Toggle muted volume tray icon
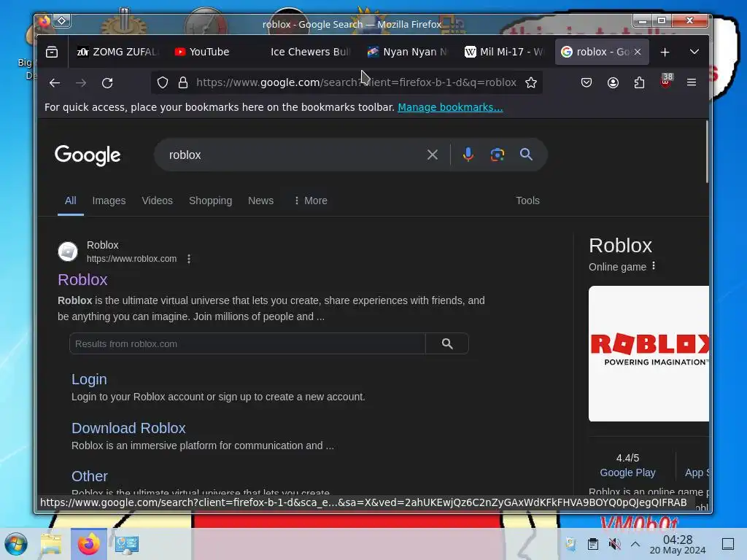747x560 pixels. (615, 544)
